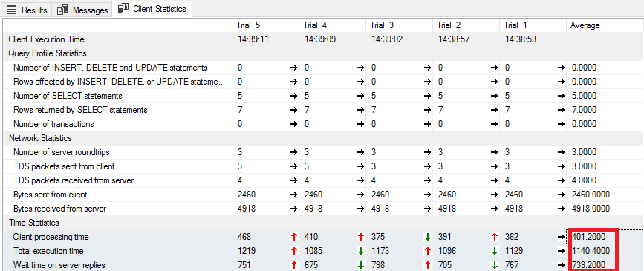Viewport: 644px width, 271px height.
Task: Click execution time 14:38:53 in Trial 1
Action: (521, 40)
